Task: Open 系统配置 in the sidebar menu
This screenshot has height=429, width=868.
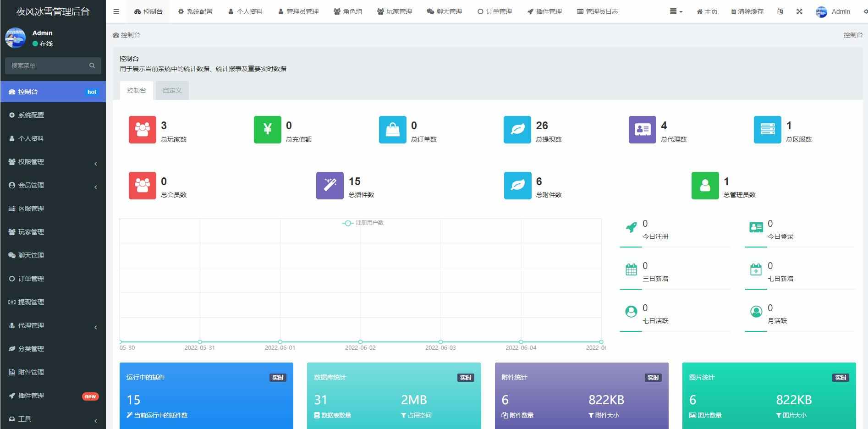Action: pos(53,115)
